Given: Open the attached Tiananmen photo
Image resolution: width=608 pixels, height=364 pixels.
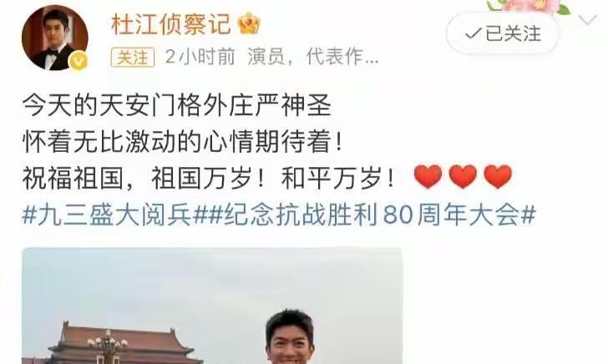Looking at the screenshot, I should [212, 306].
